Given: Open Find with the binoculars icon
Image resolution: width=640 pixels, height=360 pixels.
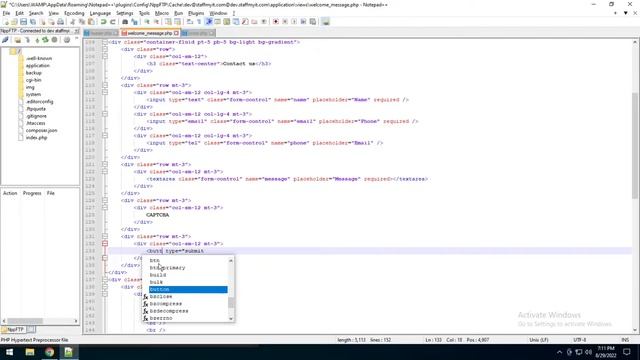Looking at the screenshot, I should [125, 22].
